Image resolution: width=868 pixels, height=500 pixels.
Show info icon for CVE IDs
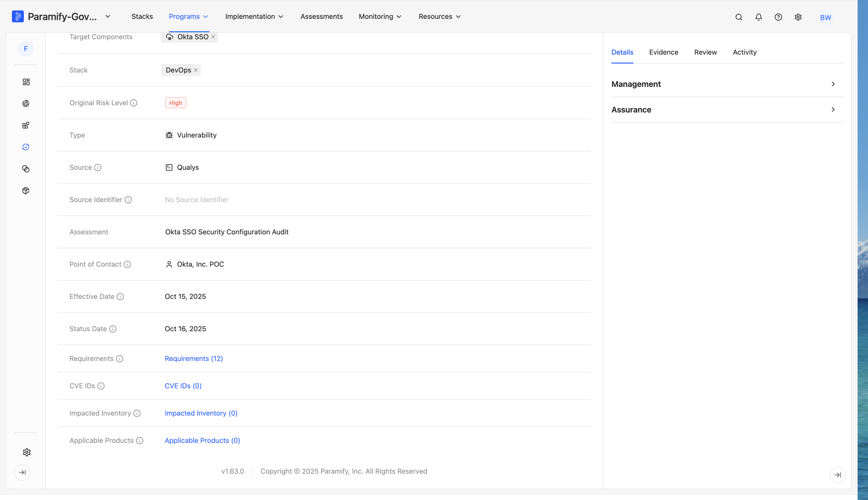pyautogui.click(x=101, y=386)
